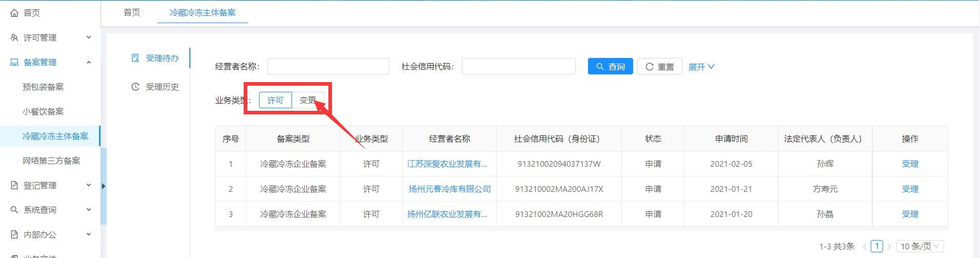Open 受理待办 pending list icon

(135, 58)
